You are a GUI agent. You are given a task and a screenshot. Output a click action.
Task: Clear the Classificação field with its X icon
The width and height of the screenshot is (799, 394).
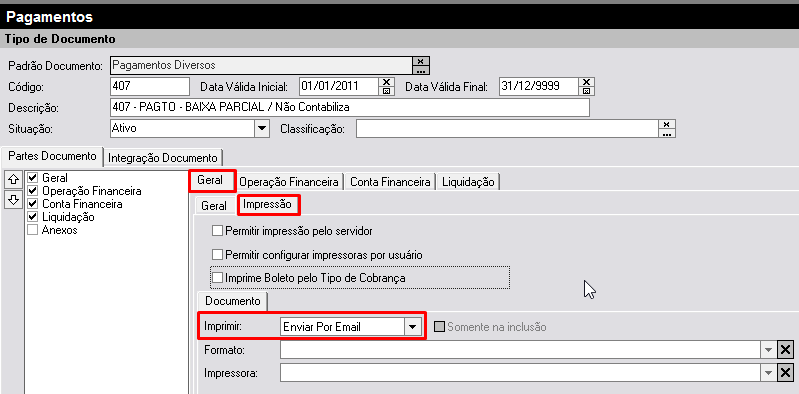[667, 124]
